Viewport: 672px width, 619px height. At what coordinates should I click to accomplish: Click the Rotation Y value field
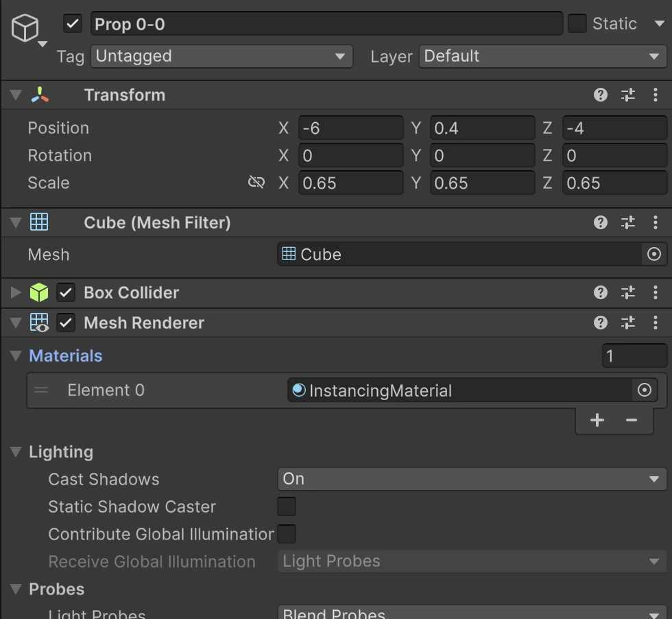tap(482, 155)
